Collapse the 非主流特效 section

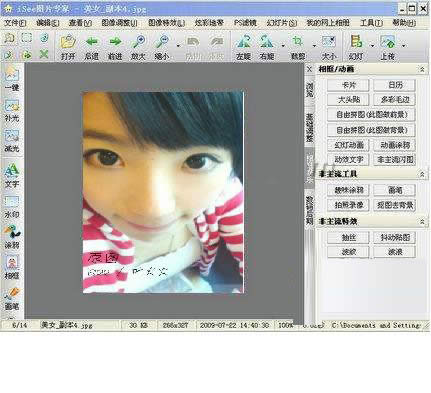pyautogui.click(x=422, y=221)
